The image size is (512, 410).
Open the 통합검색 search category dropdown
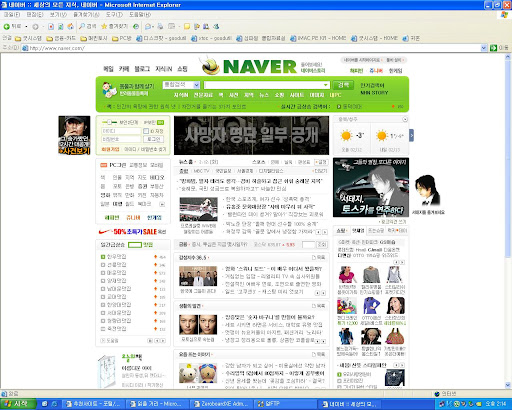pyautogui.click(x=181, y=85)
